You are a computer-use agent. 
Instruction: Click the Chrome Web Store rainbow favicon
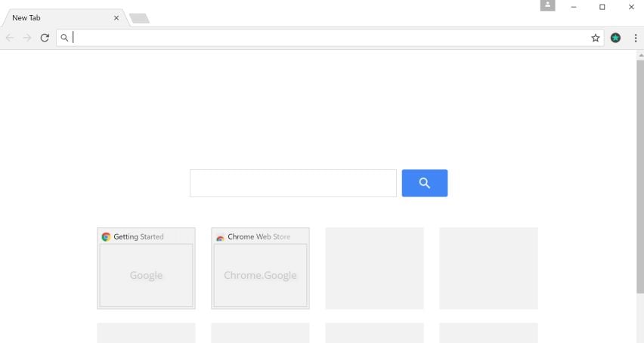click(x=220, y=237)
